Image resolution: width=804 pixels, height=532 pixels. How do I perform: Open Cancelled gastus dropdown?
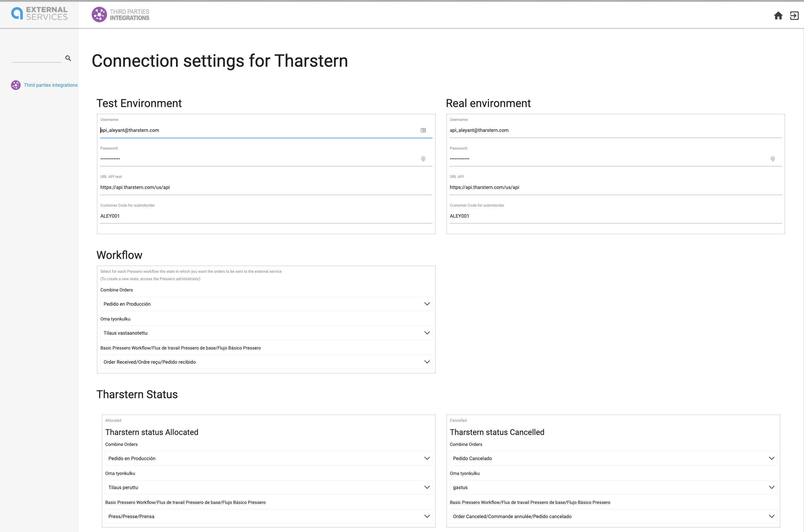point(613,488)
